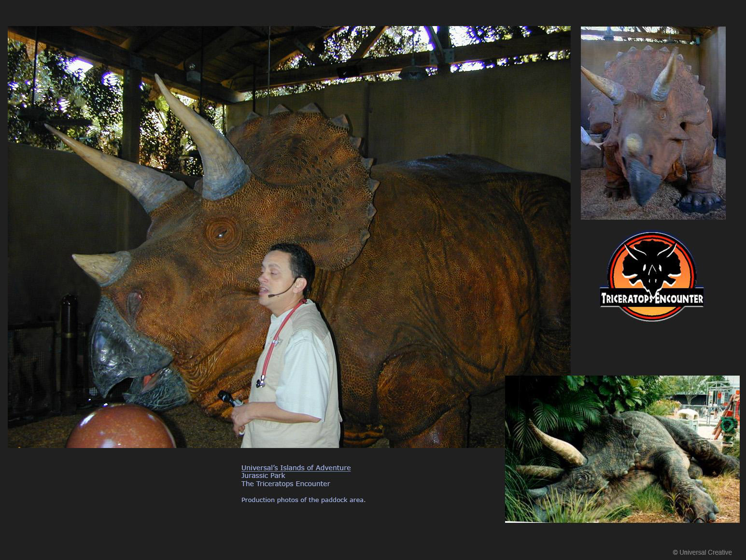Click the '© Universal Creative' copyright text
This screenshot has height=560, width=746.
point(702,552)
